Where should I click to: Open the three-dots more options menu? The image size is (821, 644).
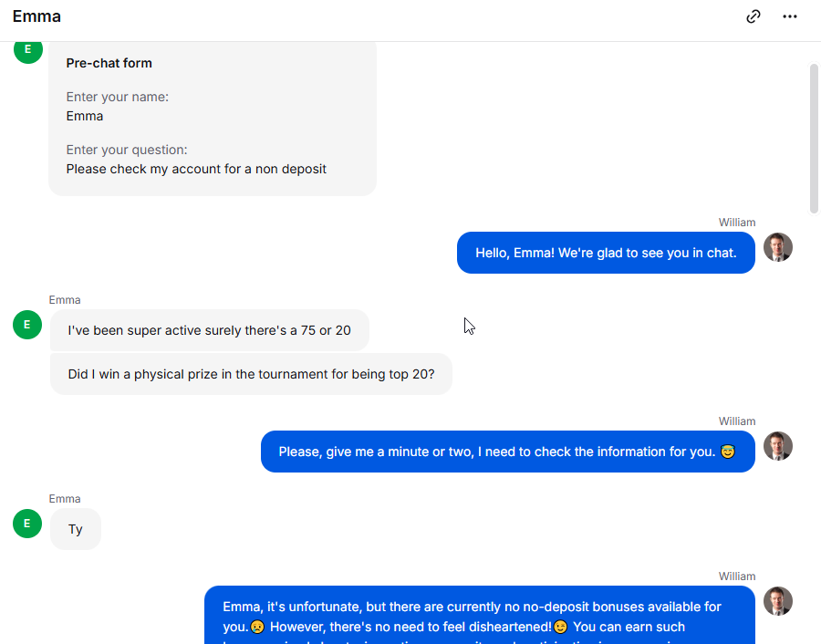790,16
